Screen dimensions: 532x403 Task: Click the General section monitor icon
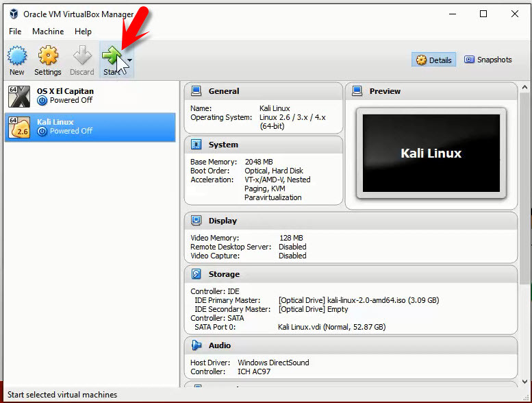(x=196, y=91)
